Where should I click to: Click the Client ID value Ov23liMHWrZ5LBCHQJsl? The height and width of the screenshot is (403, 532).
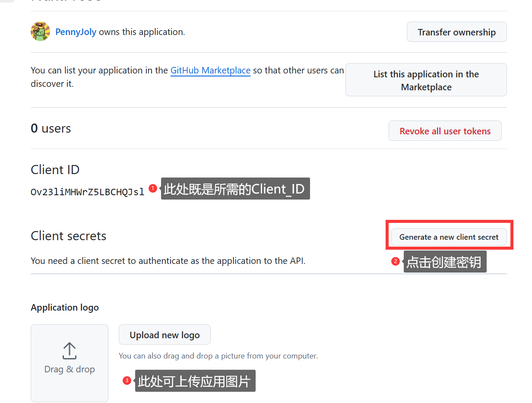(x=88, y=192)
